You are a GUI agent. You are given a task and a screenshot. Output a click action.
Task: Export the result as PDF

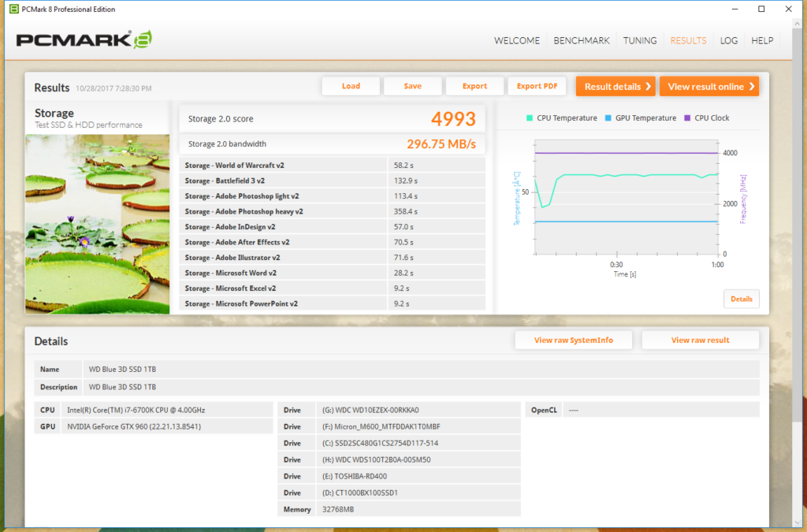coord(537,86)
